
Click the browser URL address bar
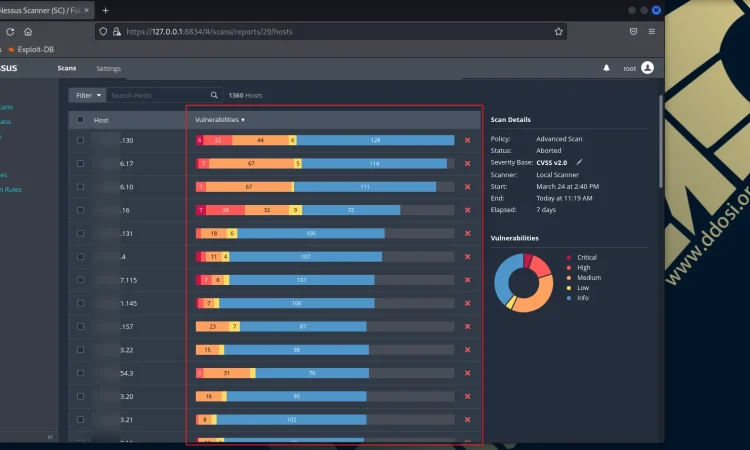[330, 32]
